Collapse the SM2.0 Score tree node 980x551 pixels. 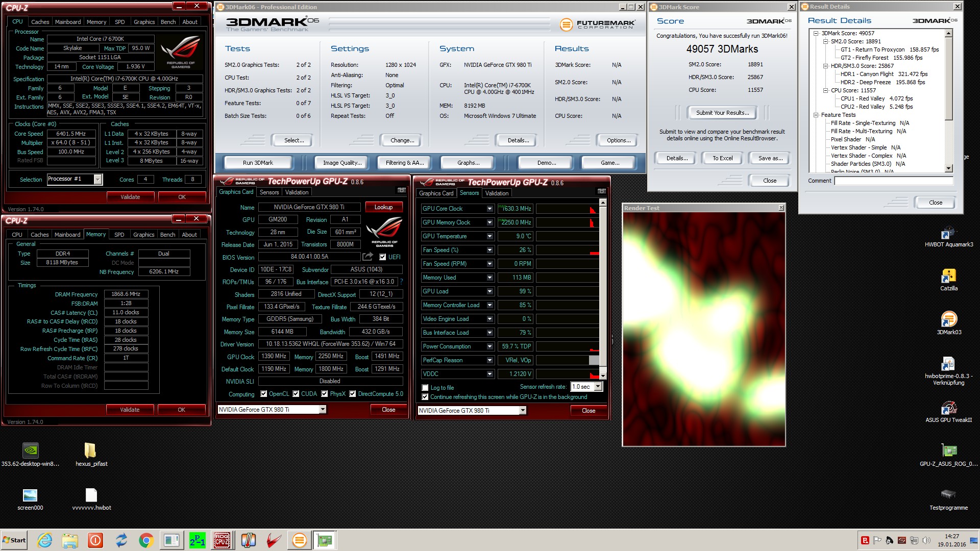825,41
